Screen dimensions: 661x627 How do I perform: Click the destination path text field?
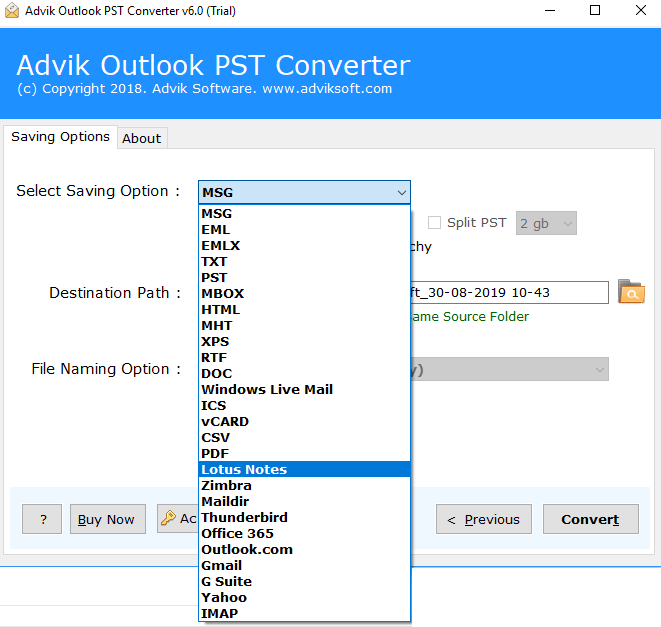[x=509, y=292]
